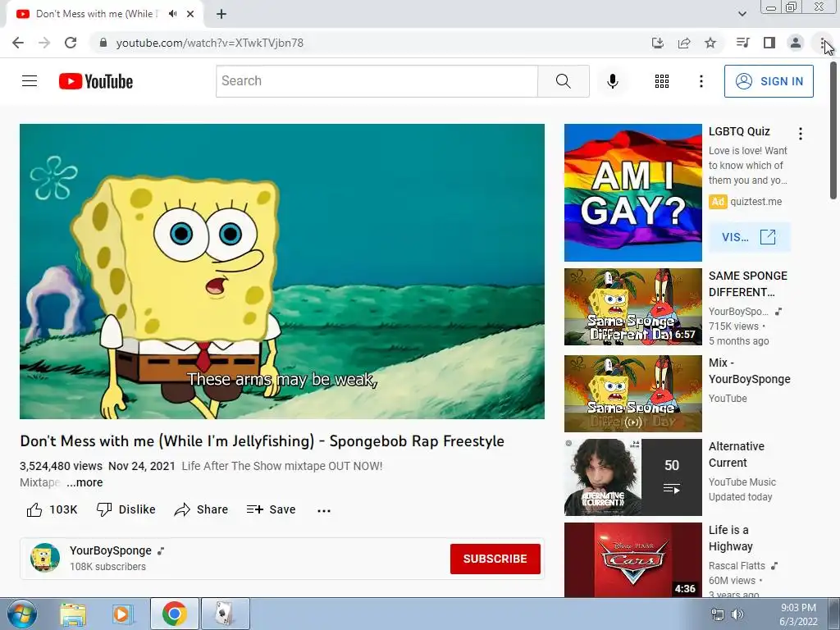Play the Life is a Highway video
The width and height of the screenshot is (840, 630).
[x=632, y=559]
